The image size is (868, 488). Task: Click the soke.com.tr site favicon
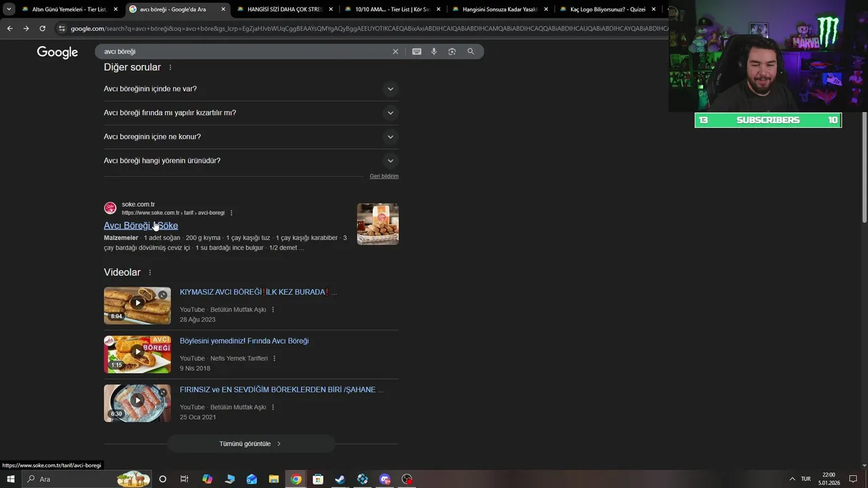click(110, 208)
